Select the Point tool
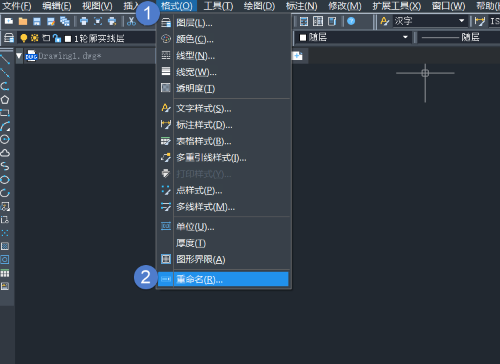Image resolution: width=500 pixels, height=364 pixels. [5, 233]
